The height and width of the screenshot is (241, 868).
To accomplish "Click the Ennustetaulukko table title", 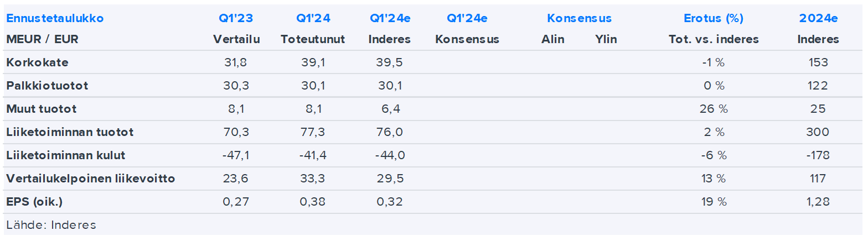I will tap(55, 18).
